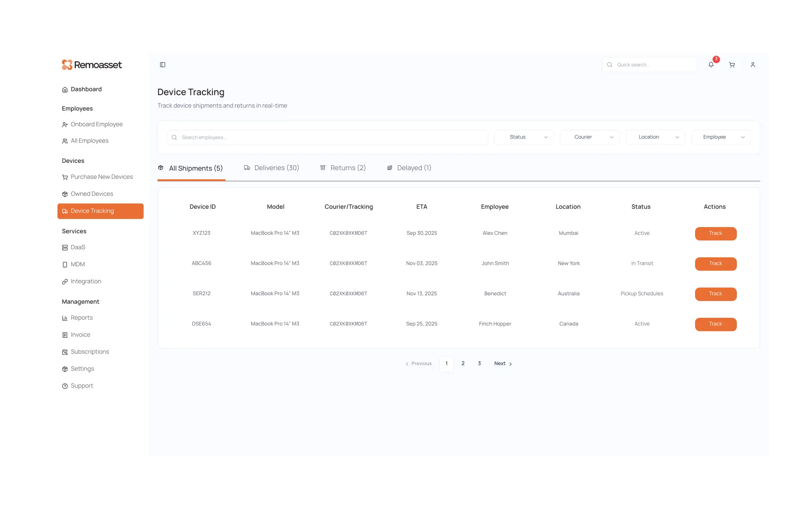Image resolution: width=812 pixels, height=509 pixels.
Task: Click the Support help icon
Action: 65,386
